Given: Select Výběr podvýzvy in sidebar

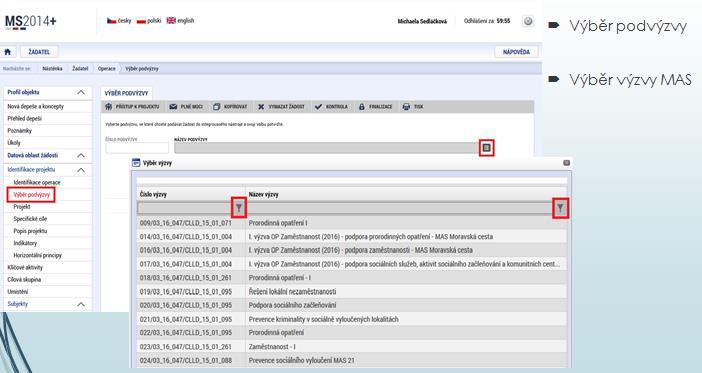Looking at the screenshot, I should 31,195.
